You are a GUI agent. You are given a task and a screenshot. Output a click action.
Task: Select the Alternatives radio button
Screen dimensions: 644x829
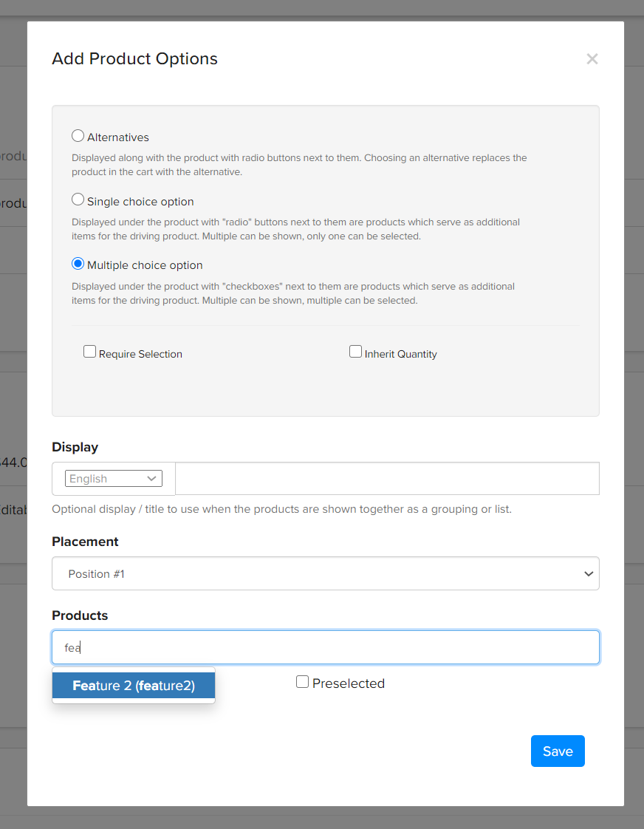78,136
